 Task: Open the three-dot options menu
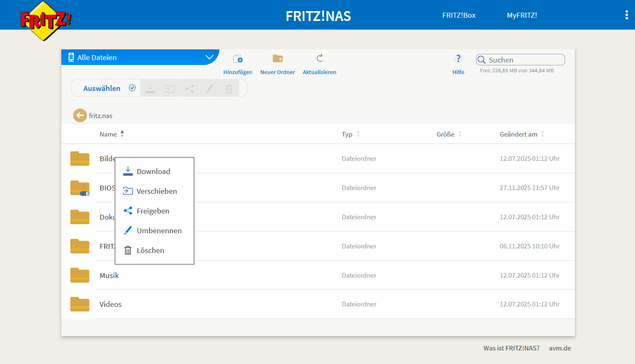626,15
